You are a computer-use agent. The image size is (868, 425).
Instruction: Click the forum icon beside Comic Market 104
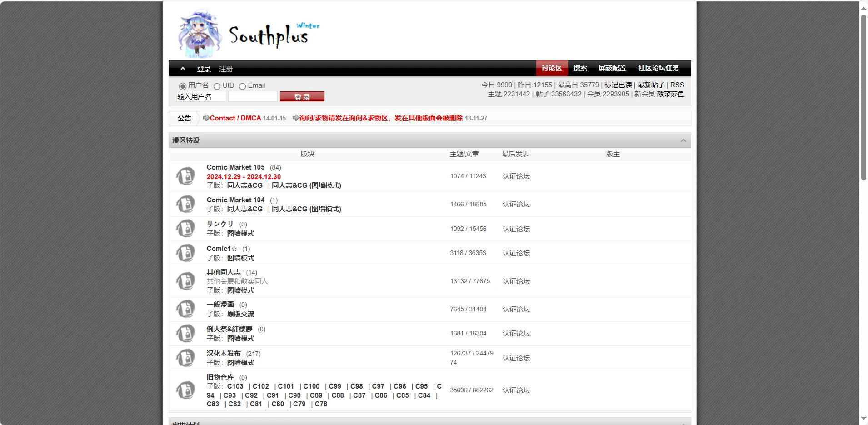(185, 204)
